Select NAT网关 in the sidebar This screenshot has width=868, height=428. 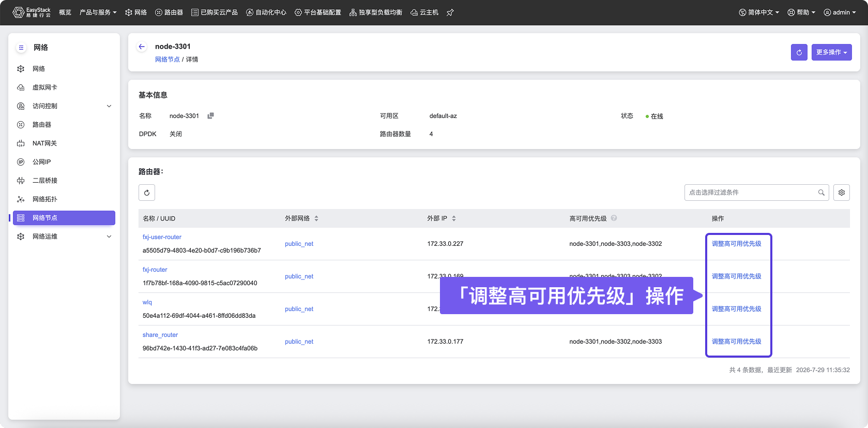pyautogui.click(x=64, y=143)
